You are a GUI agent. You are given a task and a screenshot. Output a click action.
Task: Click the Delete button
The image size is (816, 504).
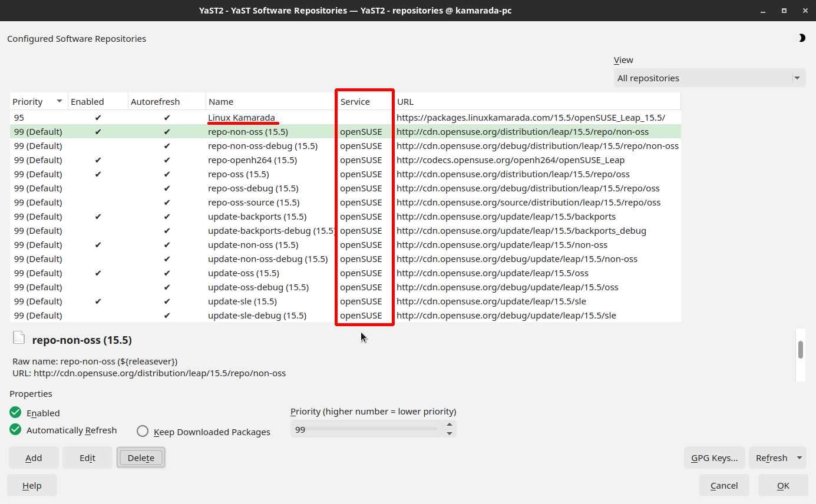click(141, 457)
